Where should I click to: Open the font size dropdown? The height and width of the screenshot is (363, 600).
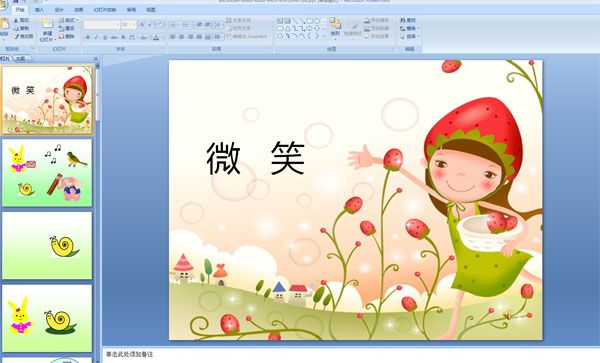pyautogui.click(x=134, y=25)
